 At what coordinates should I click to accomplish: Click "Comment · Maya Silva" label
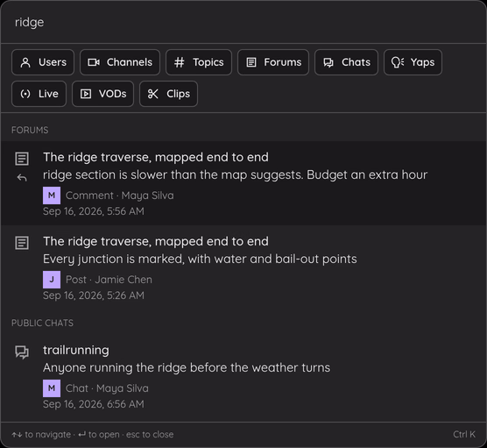[120, 196]
